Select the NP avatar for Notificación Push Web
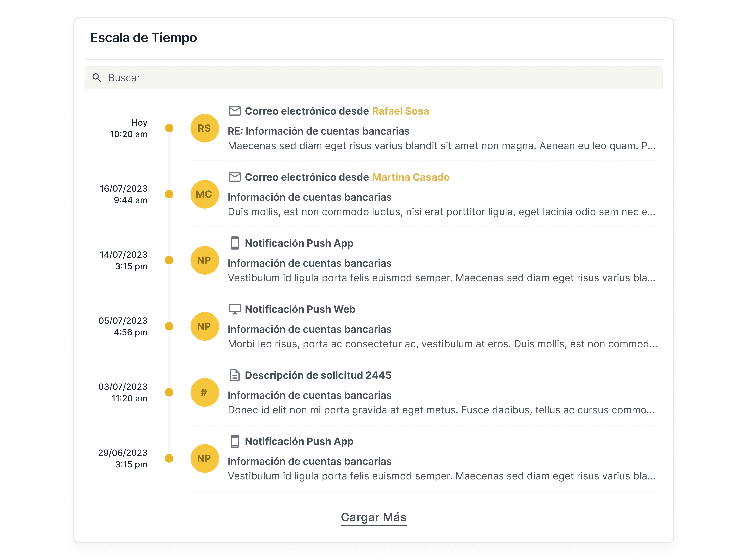 click(205, 326)
